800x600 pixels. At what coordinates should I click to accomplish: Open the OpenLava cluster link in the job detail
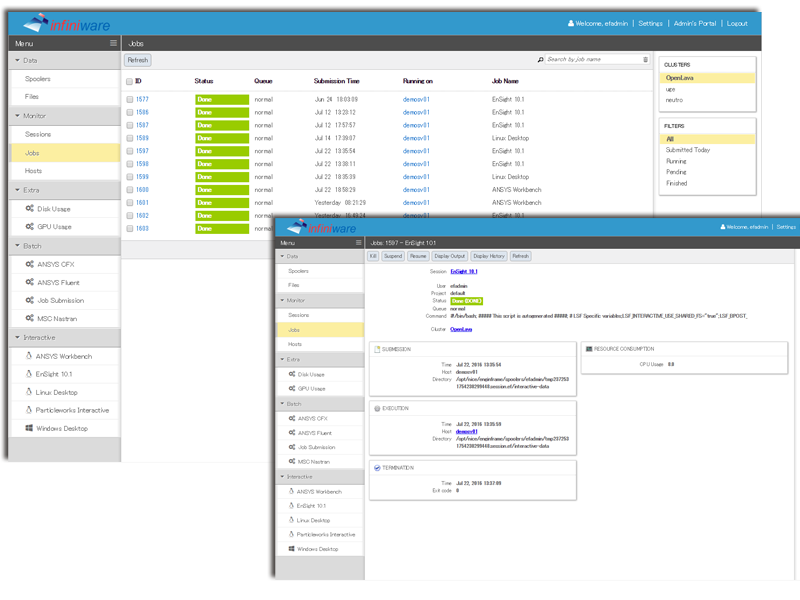(461, 329)
